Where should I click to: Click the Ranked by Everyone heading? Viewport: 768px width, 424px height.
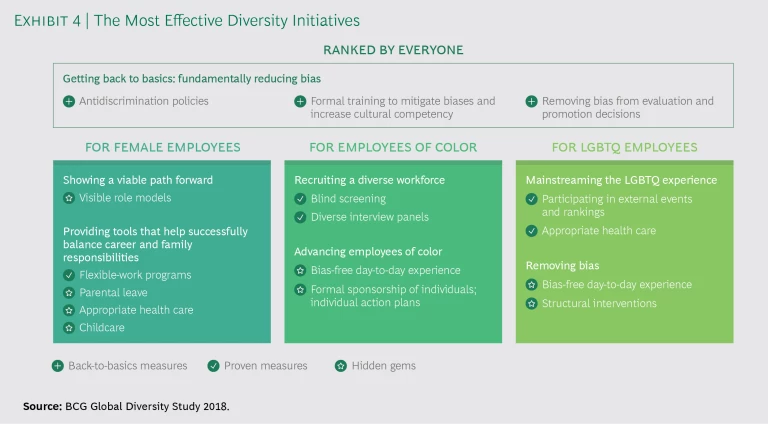(393, 49)
